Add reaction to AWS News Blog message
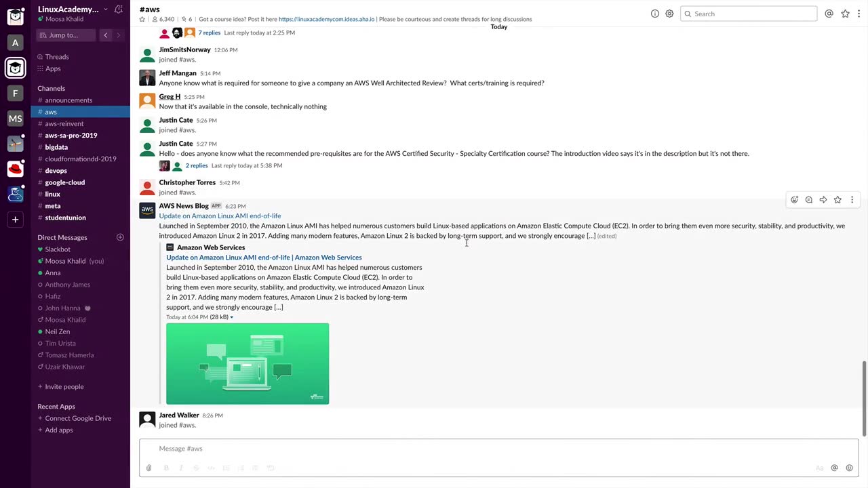Viewport: 868px width, 488px height. tap(795, 200)
